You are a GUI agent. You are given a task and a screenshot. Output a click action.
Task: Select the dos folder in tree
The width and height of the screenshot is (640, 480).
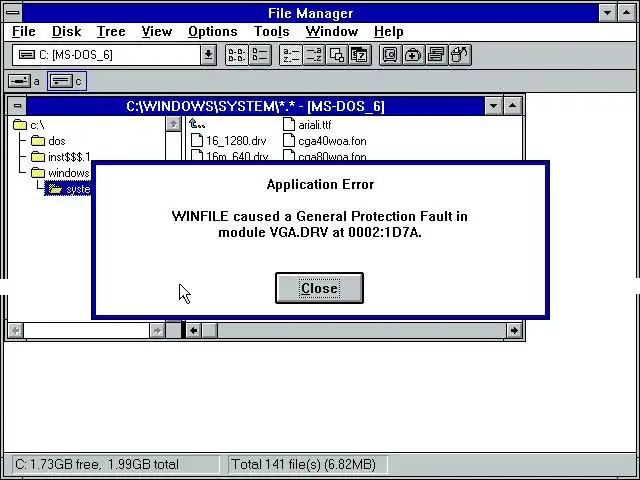(x=48, y=141)
